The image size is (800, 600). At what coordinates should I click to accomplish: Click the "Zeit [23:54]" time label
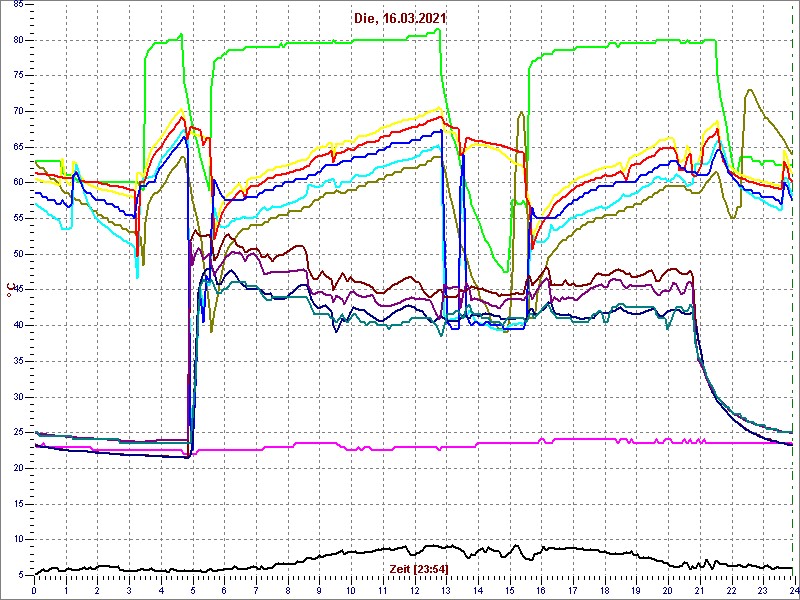419,568
